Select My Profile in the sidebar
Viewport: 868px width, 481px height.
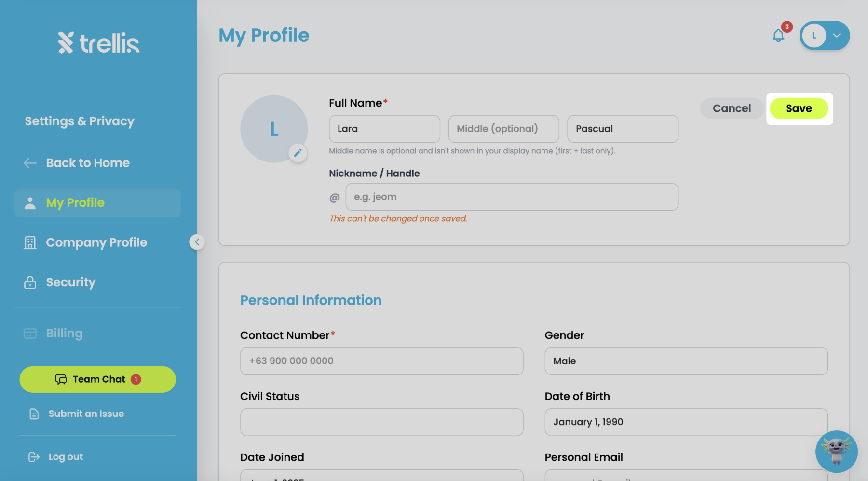tap(98, 203)
